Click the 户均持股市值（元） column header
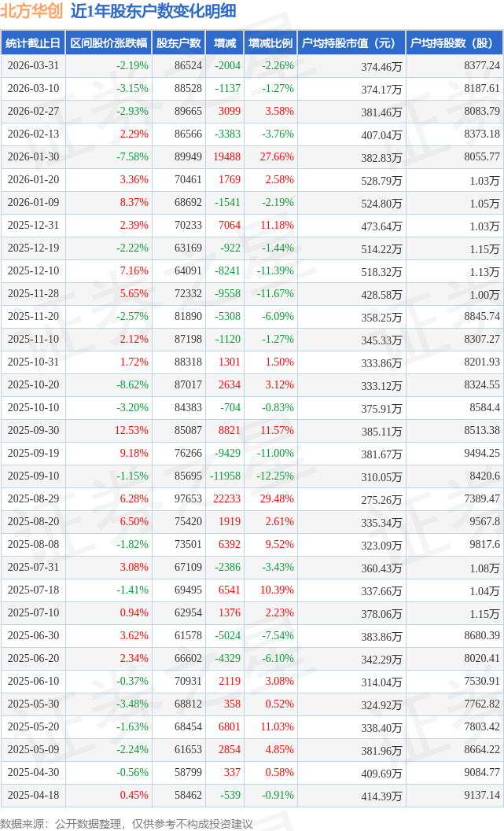The image size is (504, 831). pyautogui.click(x=351, y=43)
